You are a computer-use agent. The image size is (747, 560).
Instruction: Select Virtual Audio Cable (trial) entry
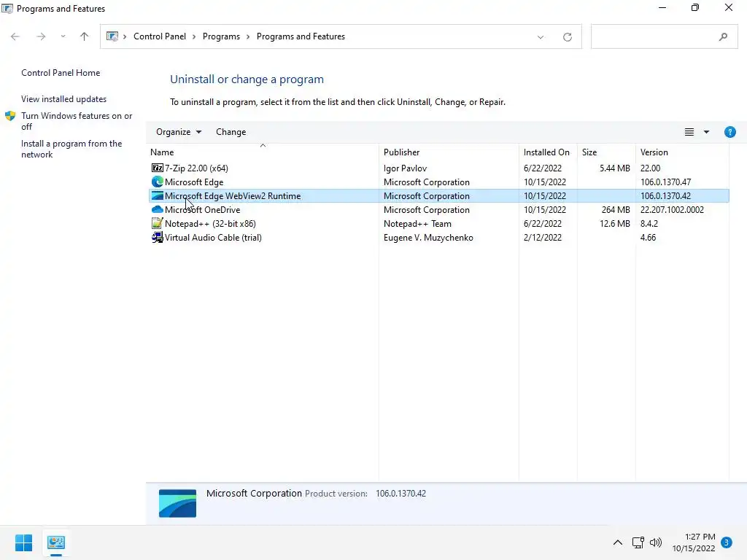pos(213,237)
